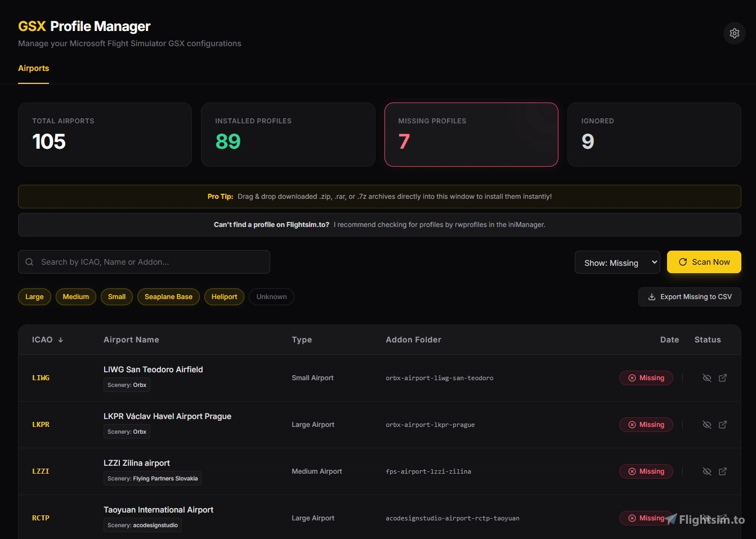Image resolution: width=756 pixels, height=539 pixels.
Task: Toggle the Large airport filter chip
Action: (34, 297)
